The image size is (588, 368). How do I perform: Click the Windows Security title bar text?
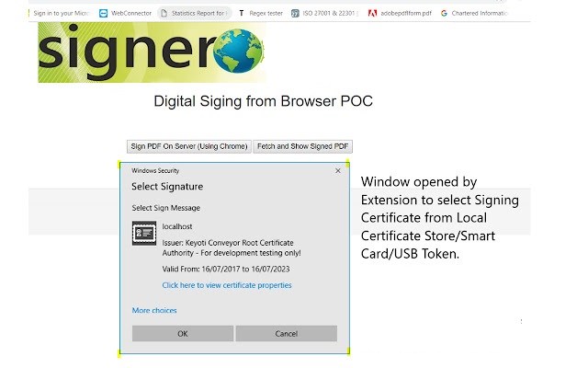(155, 171)
